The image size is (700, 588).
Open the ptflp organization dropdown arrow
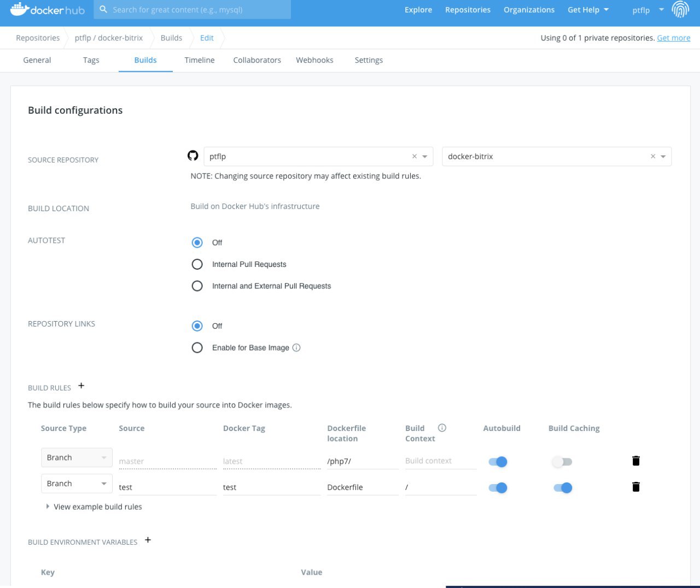pyautogui.click(x=425, y=156)
